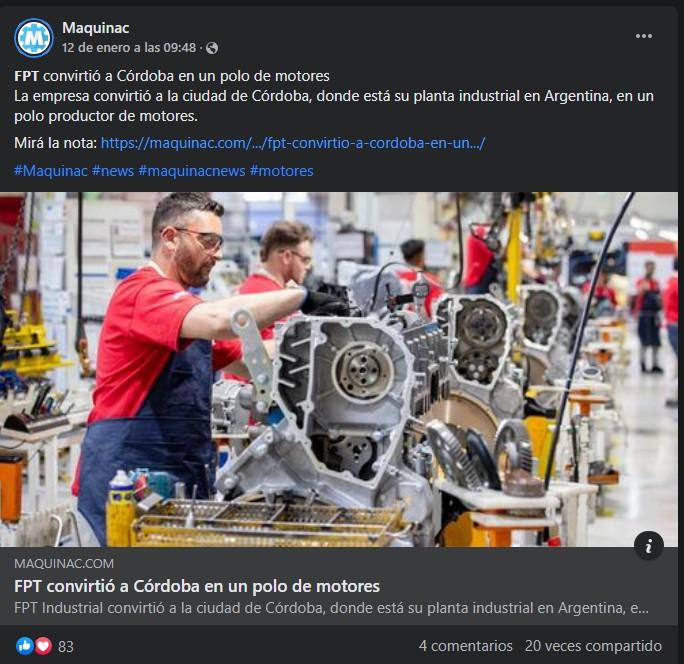Open the Maquinac profile picture
The width and height of the screenshot is (684, 664).
34,38
